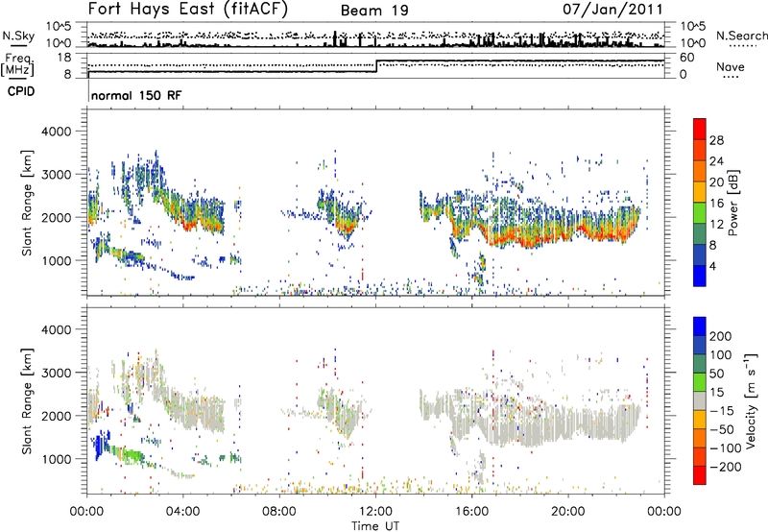Click the "4" power colorbar value

(712, 266)
